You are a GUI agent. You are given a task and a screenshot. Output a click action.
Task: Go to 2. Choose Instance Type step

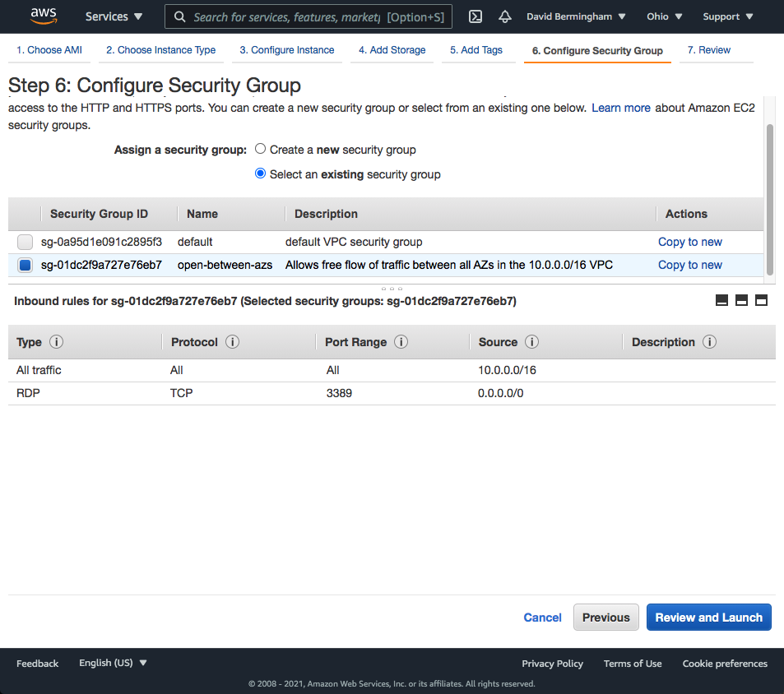pos(160,50)
